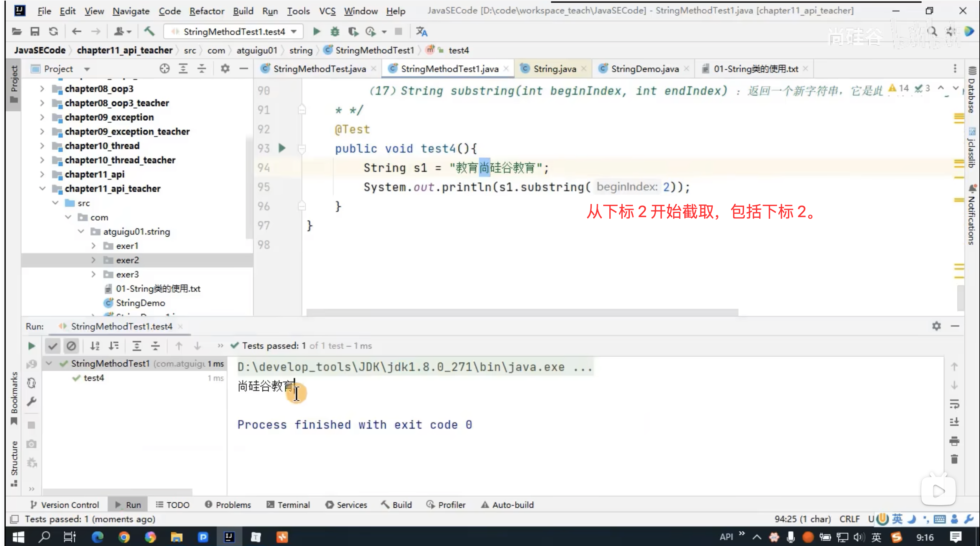Expand the exer2 package folder
This screenshot has width=980, height=546.
tap(93, 260)
